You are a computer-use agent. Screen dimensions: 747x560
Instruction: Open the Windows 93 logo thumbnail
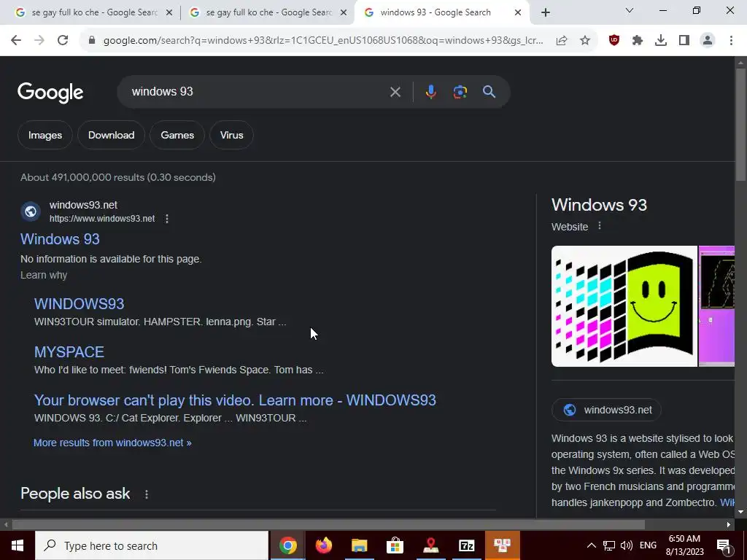[624, 306]
